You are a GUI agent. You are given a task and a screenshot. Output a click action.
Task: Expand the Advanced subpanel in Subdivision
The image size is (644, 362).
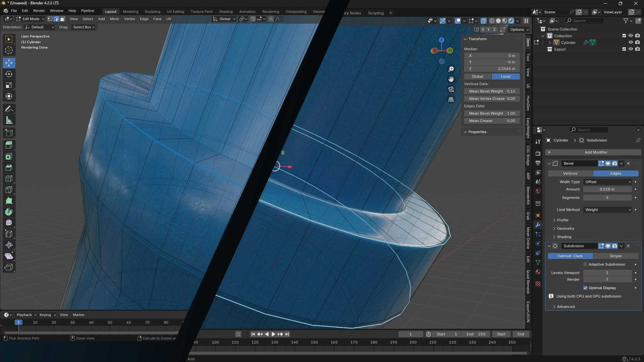pyautogui.click(x=565, y=307)
